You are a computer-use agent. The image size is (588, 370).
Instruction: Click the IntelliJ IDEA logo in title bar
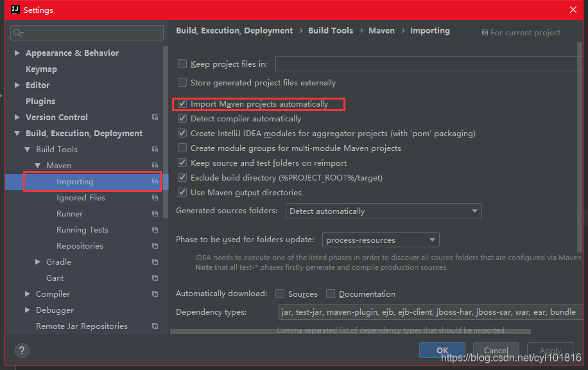coord(15,10)
